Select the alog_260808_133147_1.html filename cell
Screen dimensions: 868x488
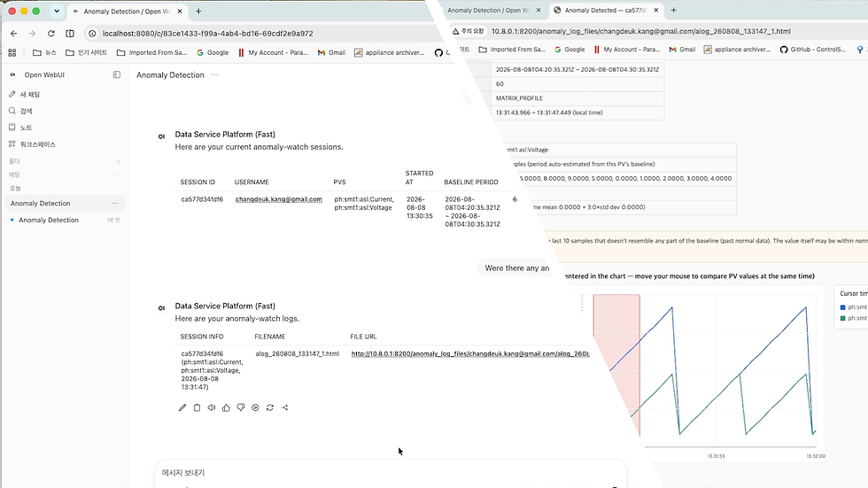point(298,353)
